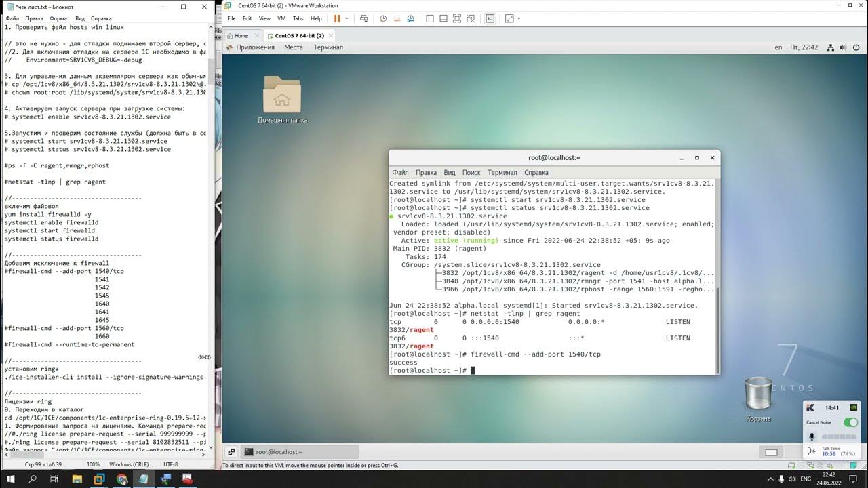This screenshot has width=868, height=488.
Task: Revert to snapshot via VMware toolbar icon
Action: tap(397, 18)
